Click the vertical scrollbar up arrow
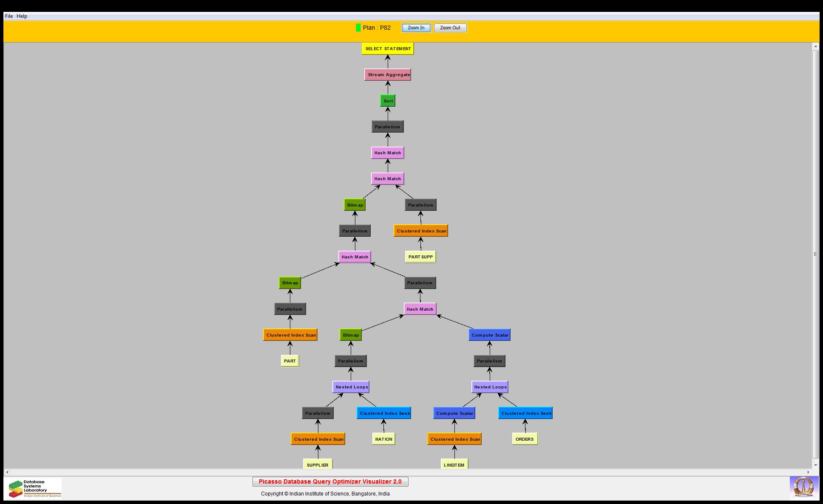 pyautogui.click(x=815, y=46)
